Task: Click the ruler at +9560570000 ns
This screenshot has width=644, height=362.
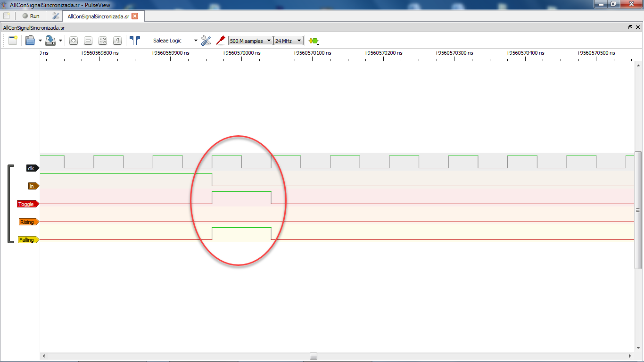Action: click(x=241, y=53)
